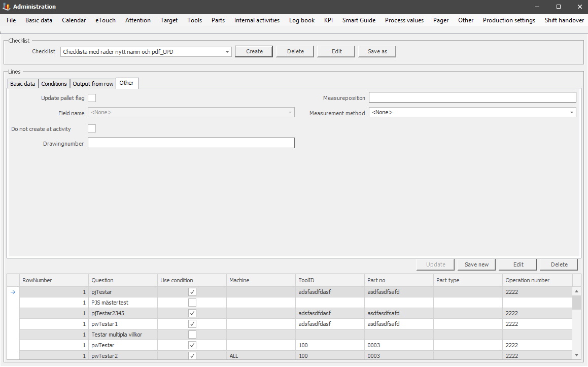Click into the Drawingnumber text field
588x367 pixels.
click(191, 143)
